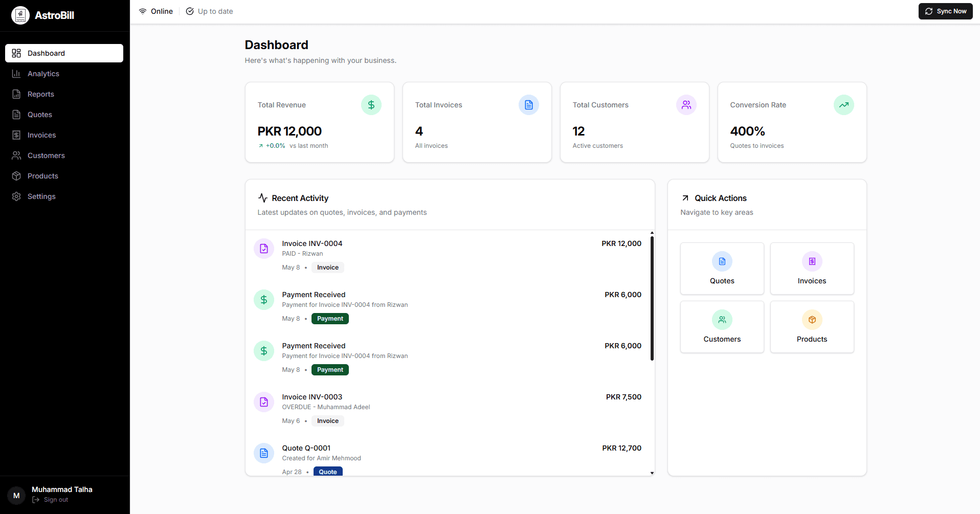Viewport: 980px width, 514px height.
Task: Click the Invoice INV-0004 purple file icon
Action: point(264,249)
